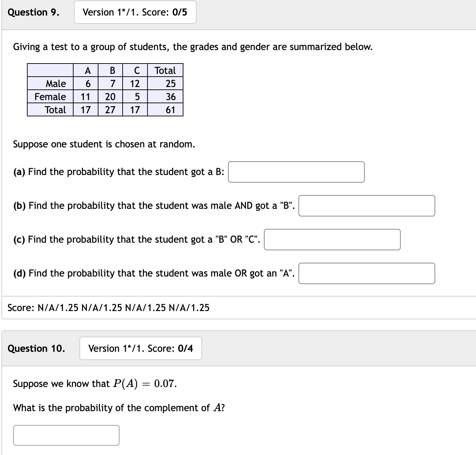Click the answer box for part (b)
This screenshot has width=476, height=455.
(x=367, y=206)
